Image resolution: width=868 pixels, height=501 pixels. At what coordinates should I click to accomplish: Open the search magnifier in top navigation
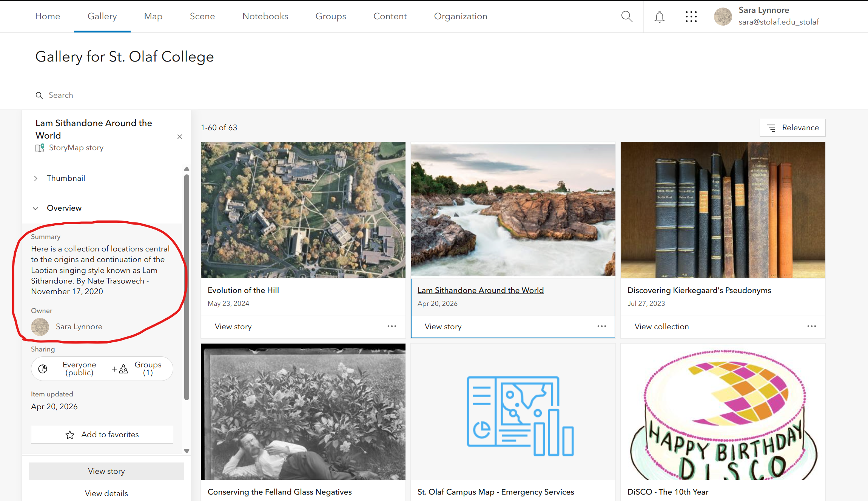[x=627, y=16]
